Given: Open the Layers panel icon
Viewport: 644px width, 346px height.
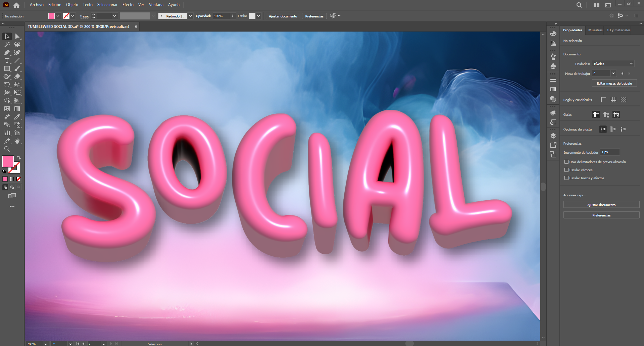Looking at the screenshot, I should pyautogui.click(x=553, y=136).
